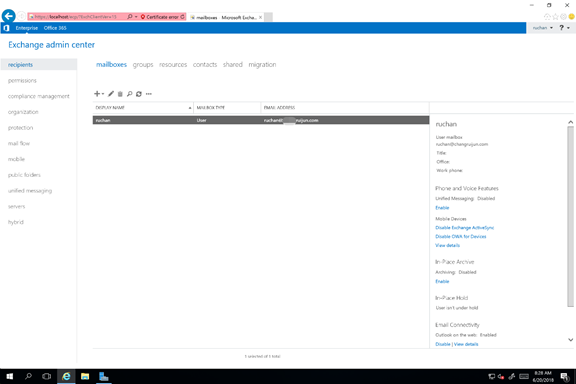Open the Windows Start menu
The image size is (576, 384).
[x=10, y=376]
